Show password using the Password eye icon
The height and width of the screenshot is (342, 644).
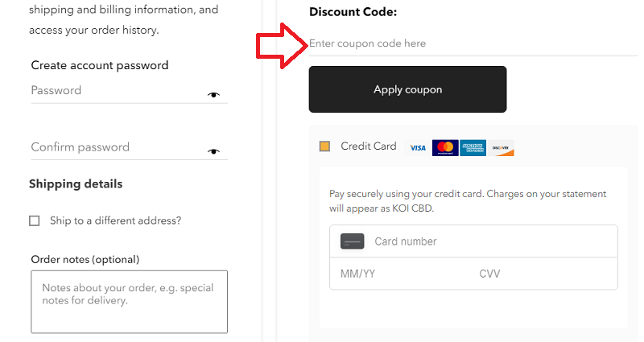coord(213,95)
